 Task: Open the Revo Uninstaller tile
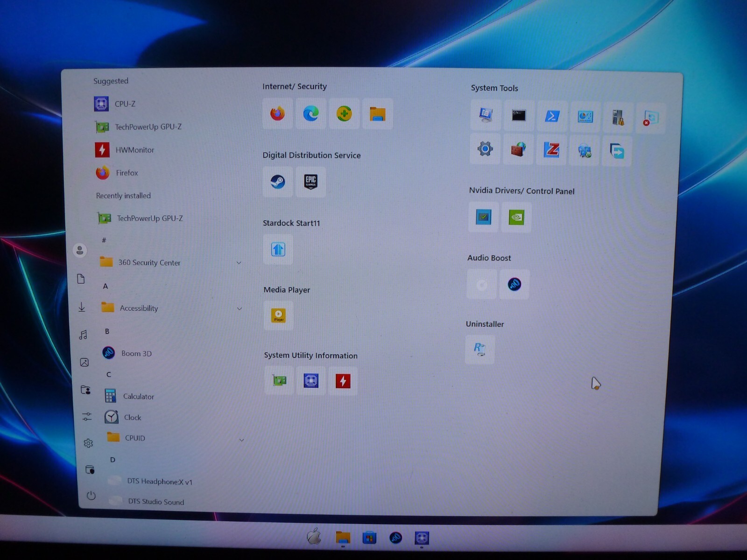click(x=480, y=349)
